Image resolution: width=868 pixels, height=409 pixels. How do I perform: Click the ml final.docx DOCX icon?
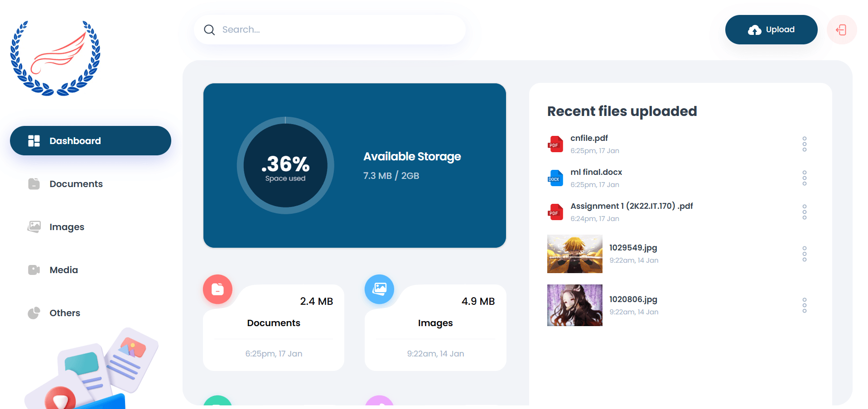tap(555, 178)
